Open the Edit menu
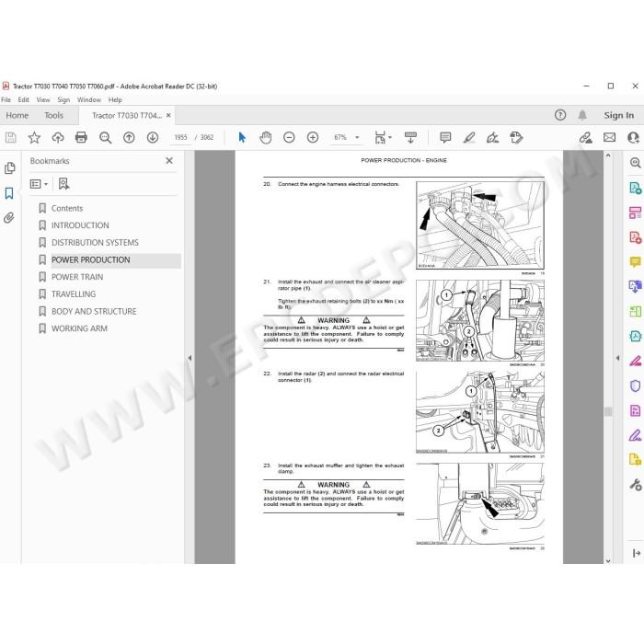The height and width of the screenshot is (644, 644). (23, 99)
